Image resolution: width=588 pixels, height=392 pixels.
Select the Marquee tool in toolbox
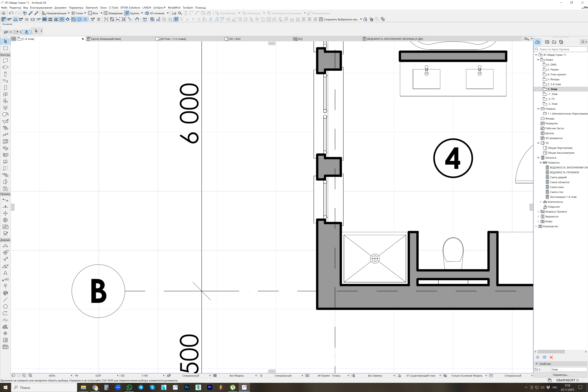coord(5,48)
